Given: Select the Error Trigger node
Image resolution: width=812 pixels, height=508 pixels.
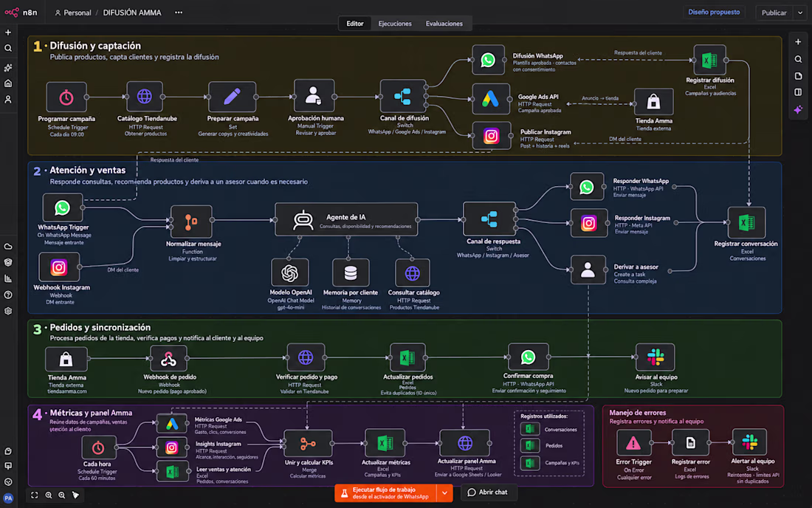Looking at the screenshot, I should pyautogui.click(x=633, y=443).
